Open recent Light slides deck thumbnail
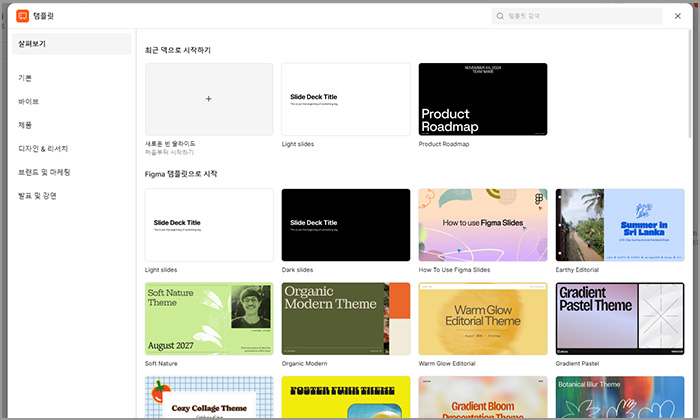The width and height of the screenshot is (700, 420). pyautogui.click(x=346, y=99)
